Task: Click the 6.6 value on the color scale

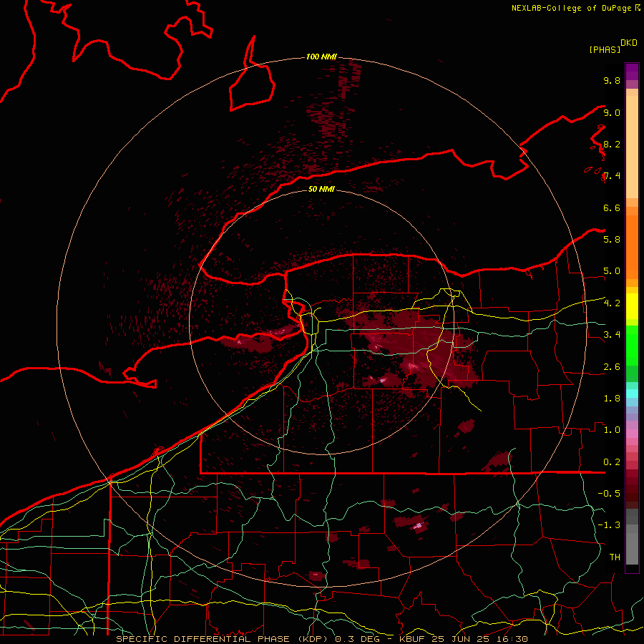Action: point(612,208)
